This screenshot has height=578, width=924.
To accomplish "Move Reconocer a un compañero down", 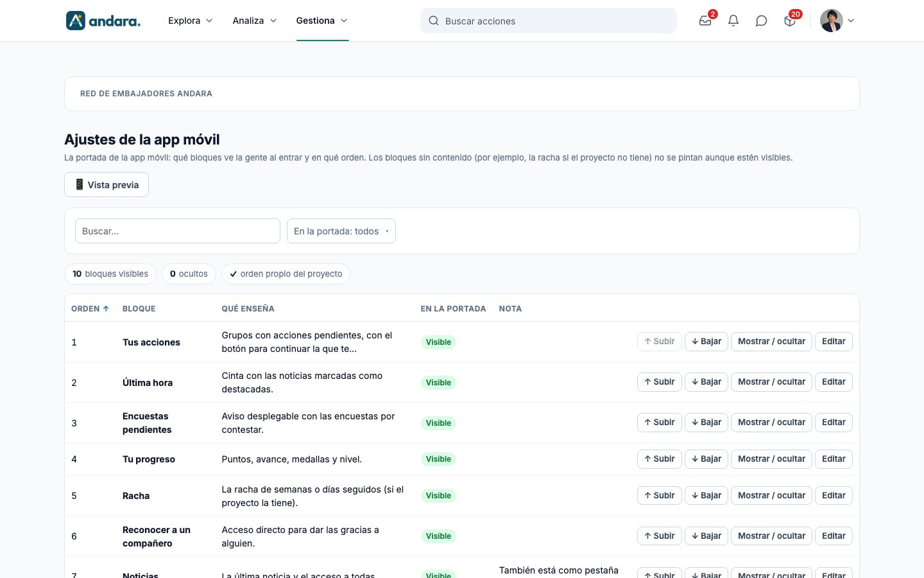I will point(706,536).
